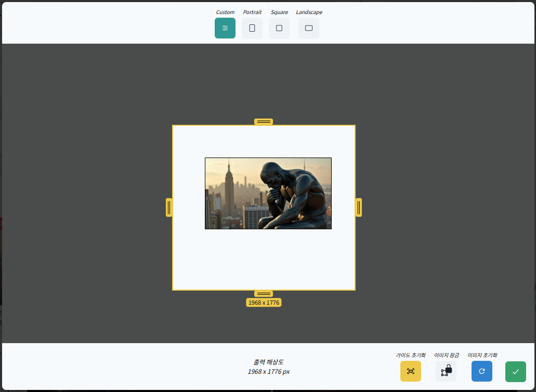The image size is (536, 392).
Task: Click the left edge crop handle
Action: coord(169,207)
